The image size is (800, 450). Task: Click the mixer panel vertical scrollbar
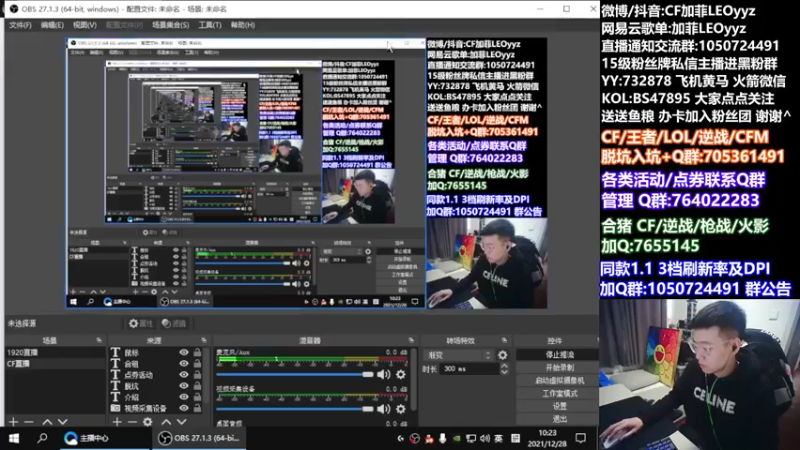(x=414, y=380)
